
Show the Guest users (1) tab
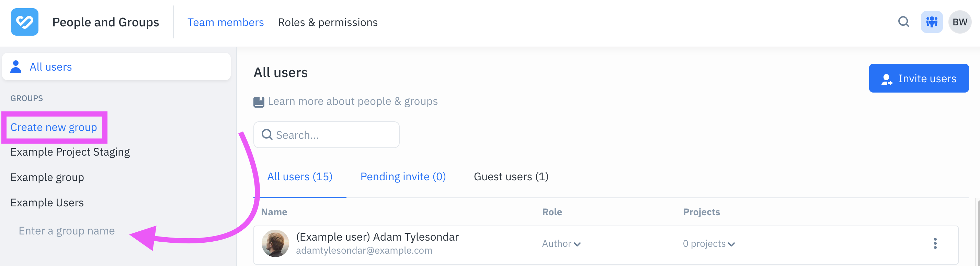(511, 177)
